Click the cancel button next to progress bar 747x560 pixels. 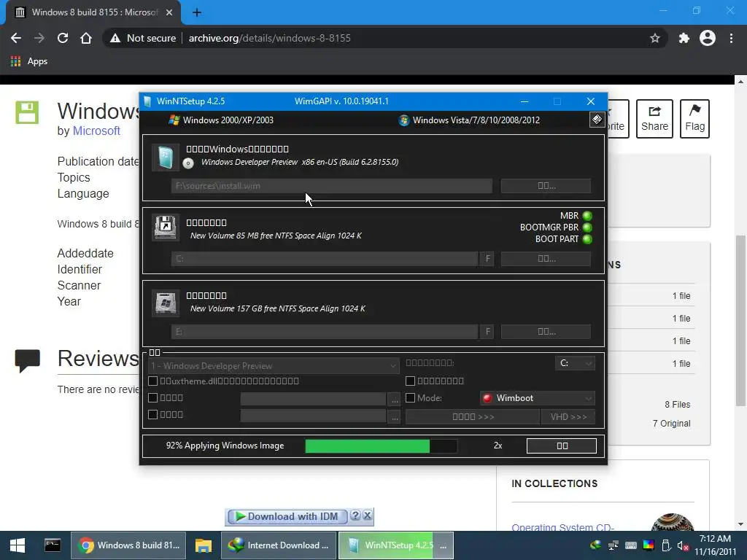(x=562, y=446)
